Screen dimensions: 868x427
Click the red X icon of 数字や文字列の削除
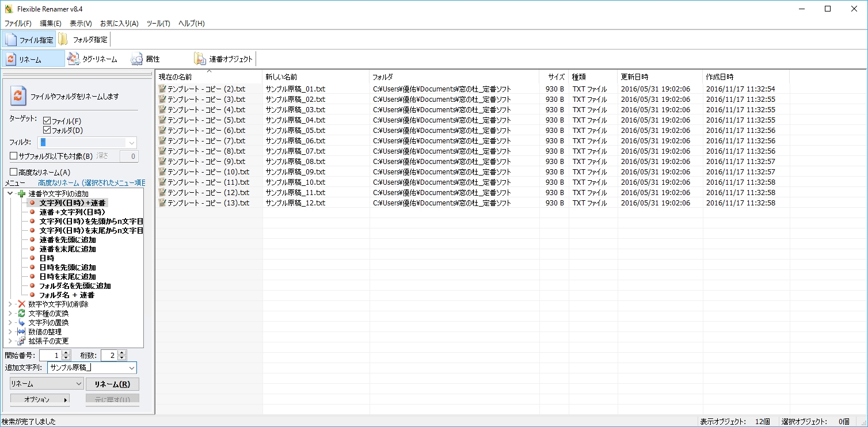tap(22, 304)
